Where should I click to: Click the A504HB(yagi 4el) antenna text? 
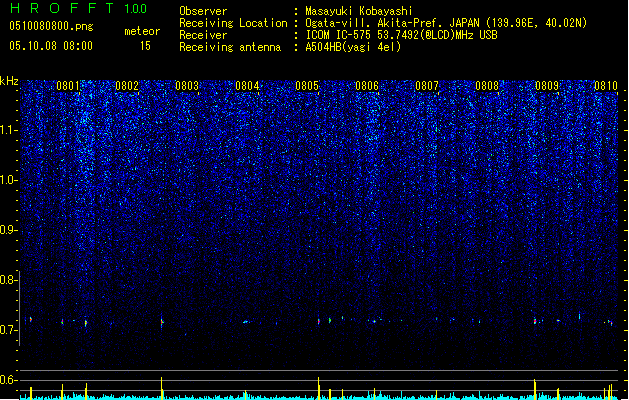353,47
